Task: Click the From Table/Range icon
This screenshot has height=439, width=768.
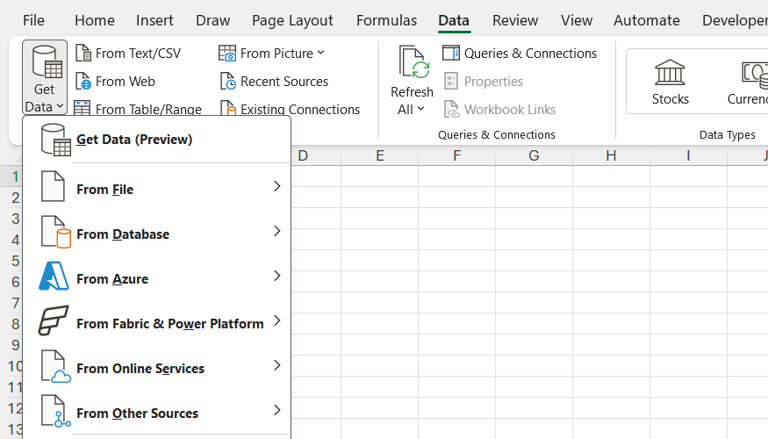Action: tap(84, 109)
